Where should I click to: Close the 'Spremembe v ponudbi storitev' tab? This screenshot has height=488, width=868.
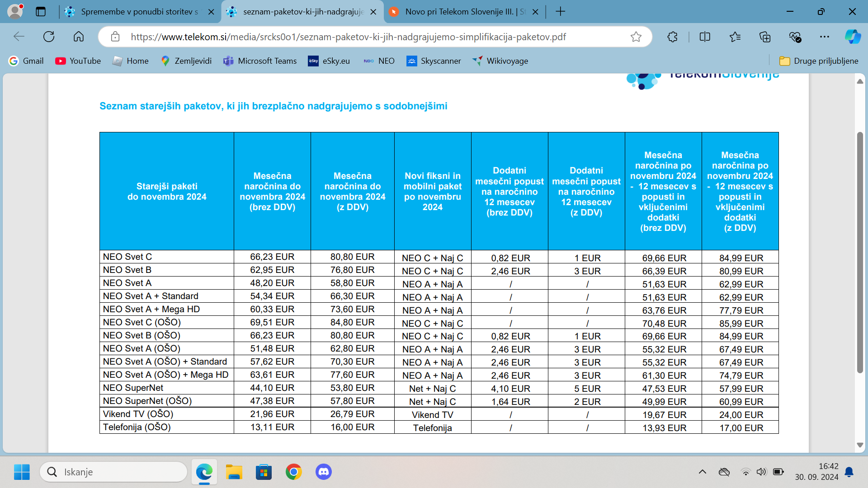coord(211,12)
